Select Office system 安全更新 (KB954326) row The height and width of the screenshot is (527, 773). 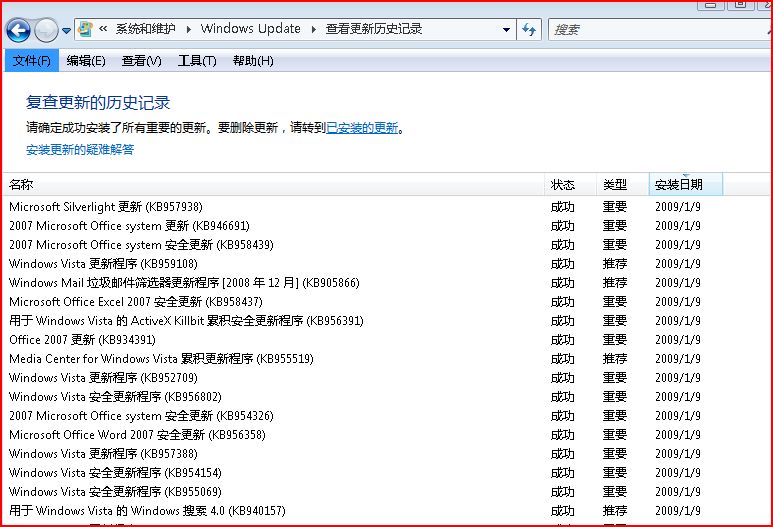click(x=386, y=416)
